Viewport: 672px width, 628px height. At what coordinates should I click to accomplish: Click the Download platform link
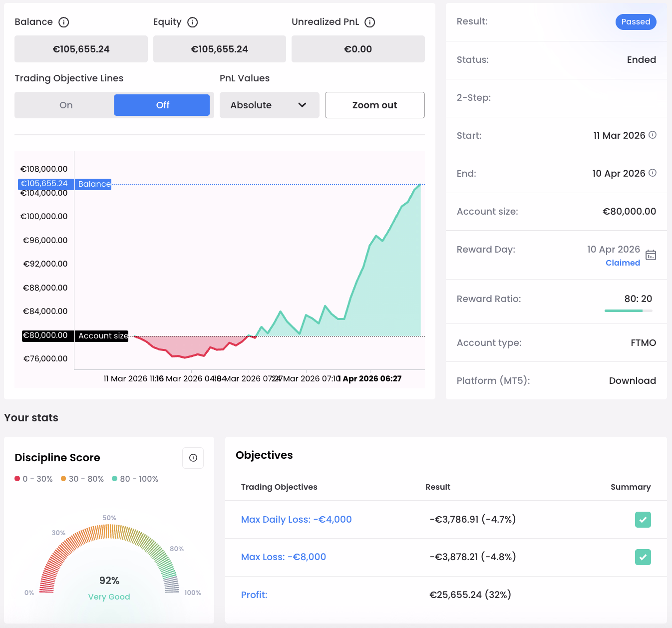(x=633, y=381)
